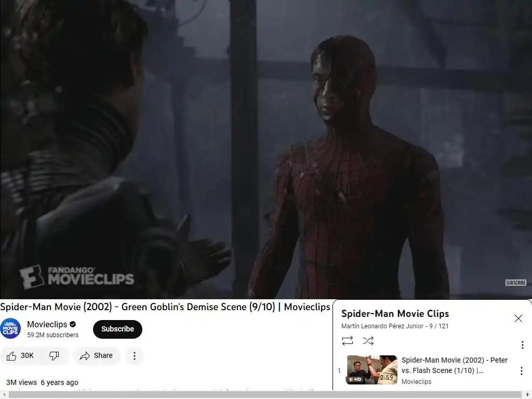This screenshot has width=532, height=399.
Task: Click Movieclips label under playlist video
Action: (416, 382)
